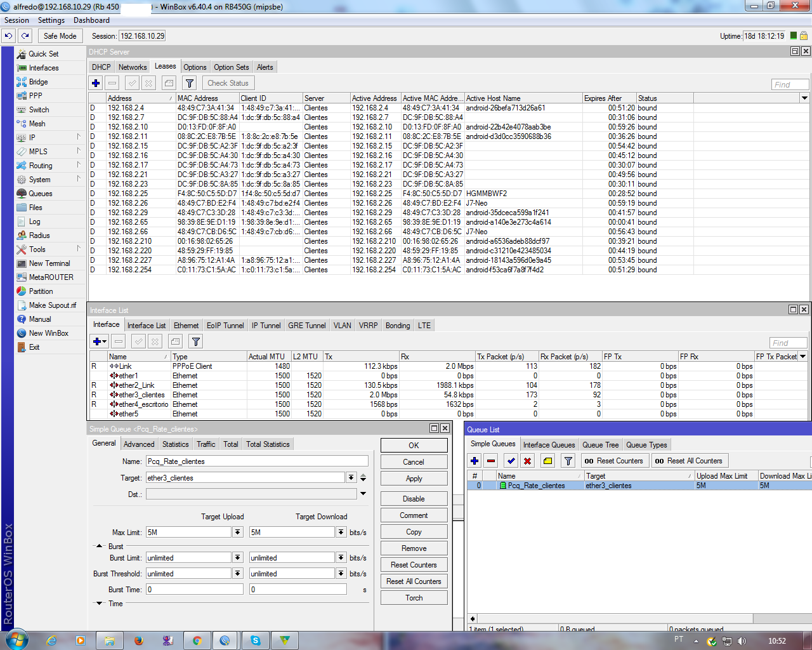
Task: Click the Torch button
Action: (414, 598)
